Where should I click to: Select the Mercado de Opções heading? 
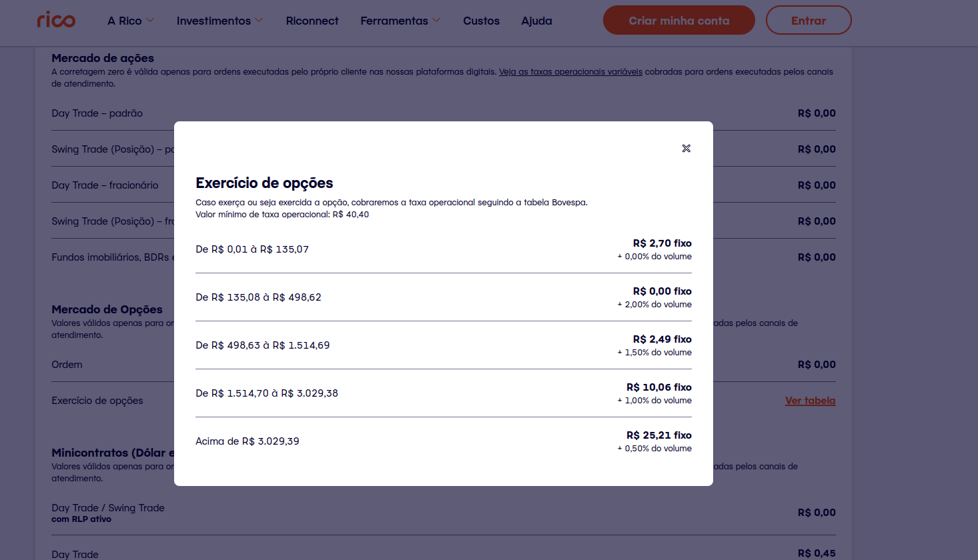107,309
